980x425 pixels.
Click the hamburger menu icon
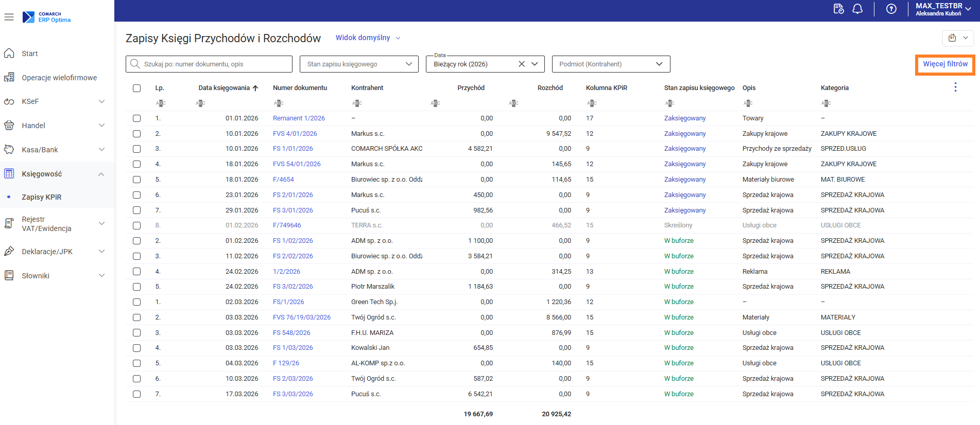(x=9, y=17)
